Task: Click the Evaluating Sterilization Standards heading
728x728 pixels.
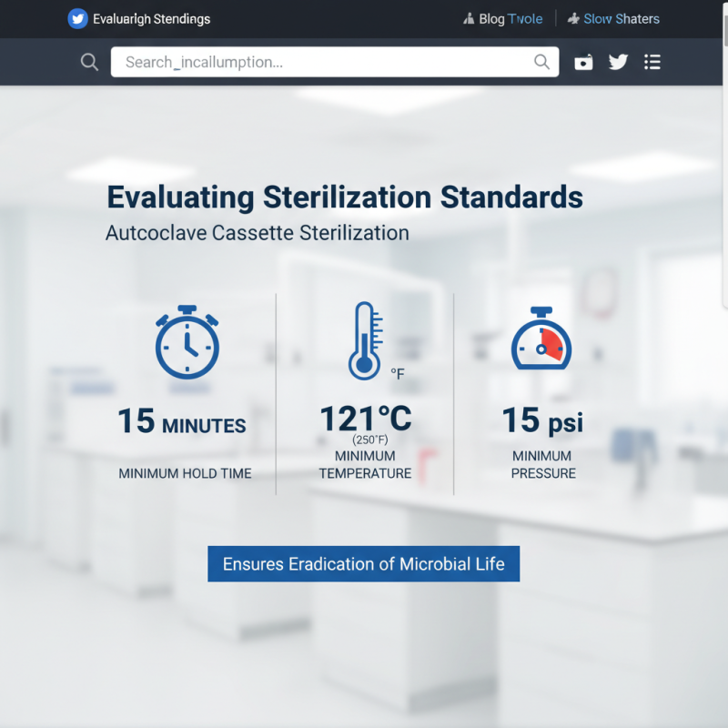Action: point(345,197)
